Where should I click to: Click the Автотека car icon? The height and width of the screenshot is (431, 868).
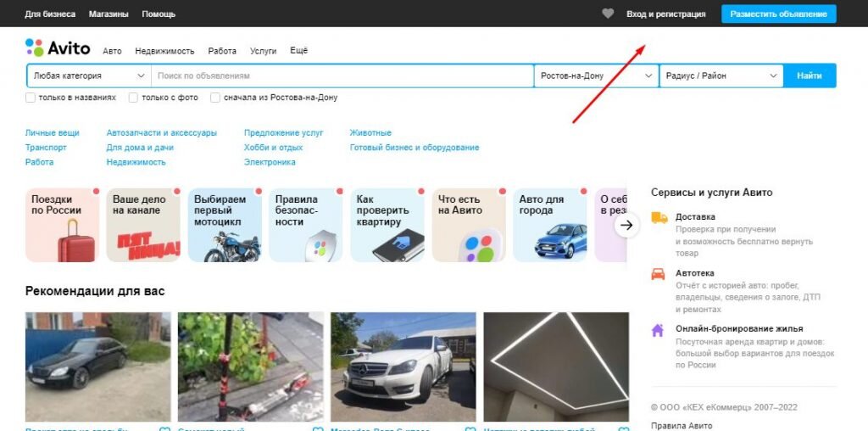[x=658, y=274]
